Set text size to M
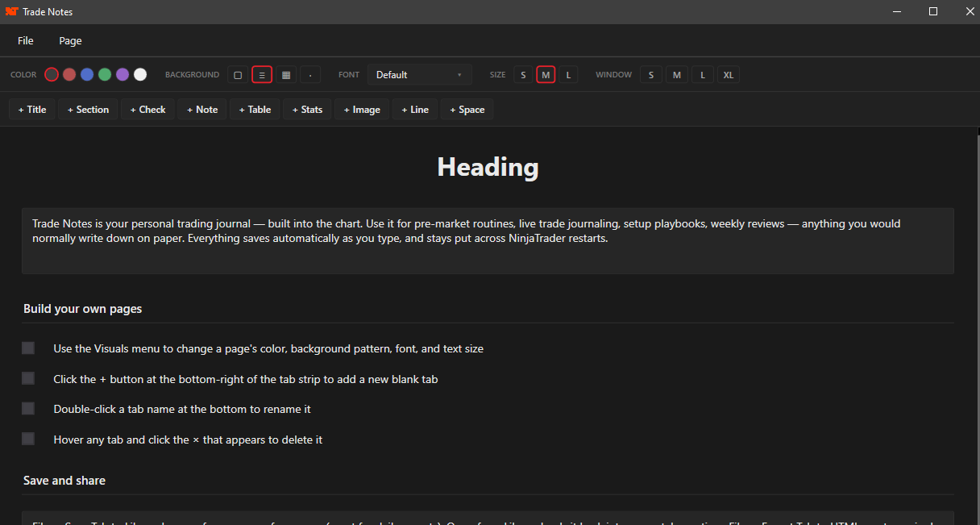The height and width of the screenshot is (525, 980). coord(546,75)
